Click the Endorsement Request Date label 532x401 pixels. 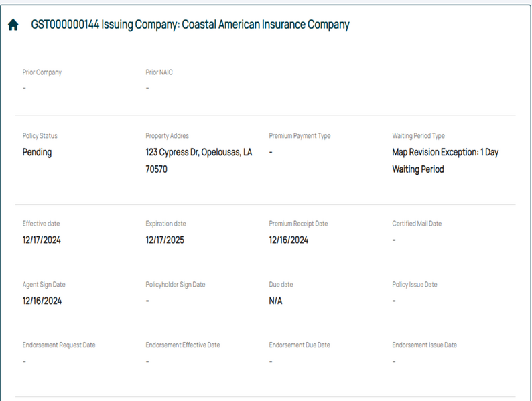[x=59, y=345]
